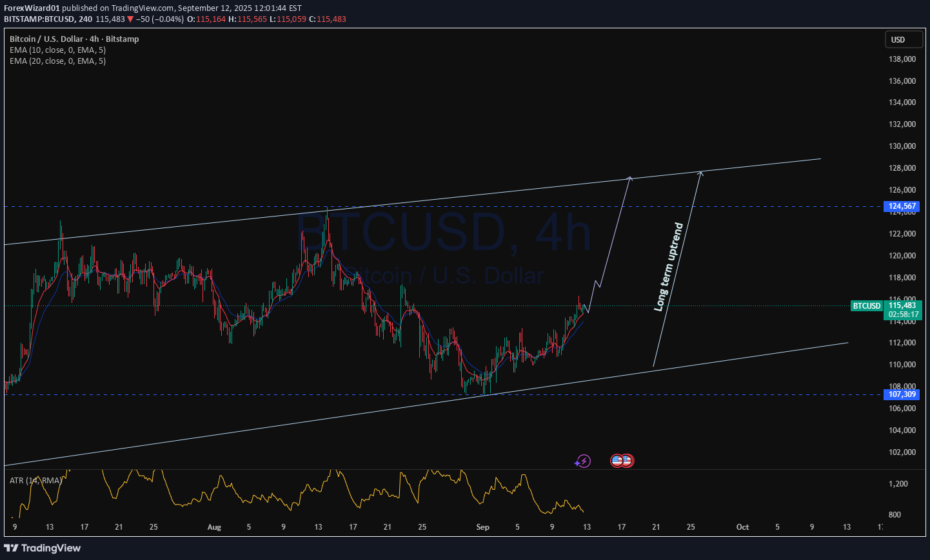Click the 130,000 price axis label

click(x=902, y=146)
